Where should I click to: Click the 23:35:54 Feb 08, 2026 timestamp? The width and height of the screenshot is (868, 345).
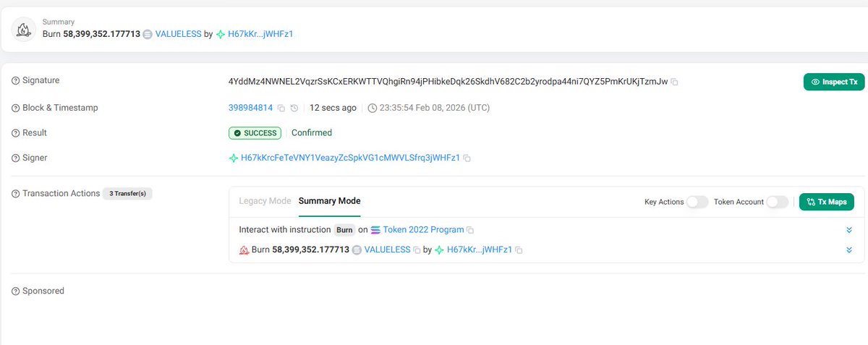(435, 108)
